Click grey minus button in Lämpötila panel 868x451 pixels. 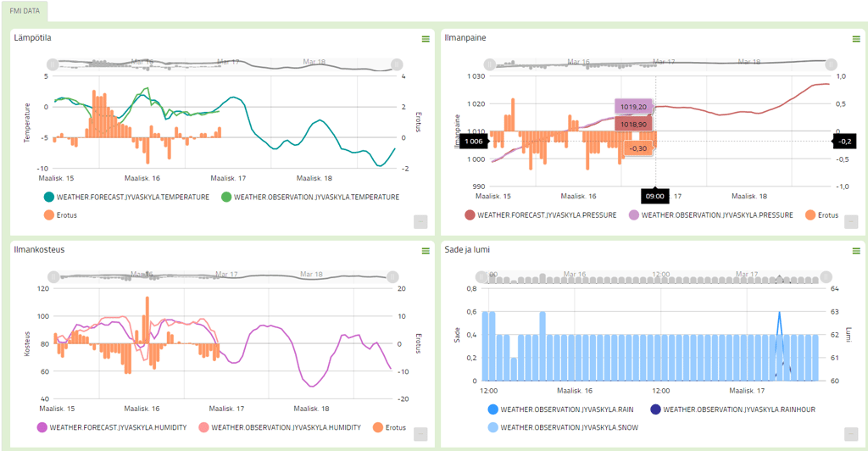click(420, 222)
